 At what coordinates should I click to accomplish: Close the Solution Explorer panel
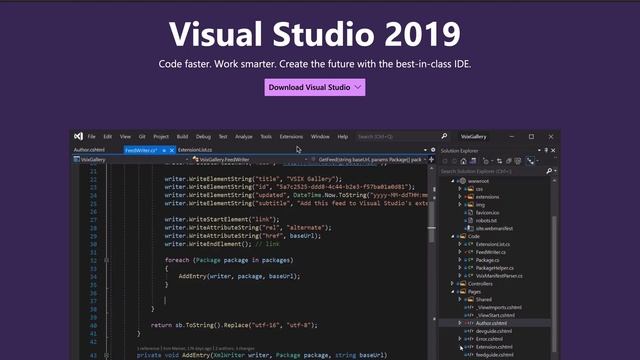(x=553, y=150)
